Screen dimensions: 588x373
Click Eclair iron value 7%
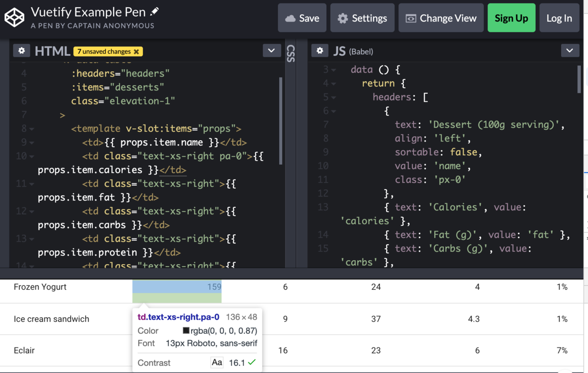click(x=562, y=350)
